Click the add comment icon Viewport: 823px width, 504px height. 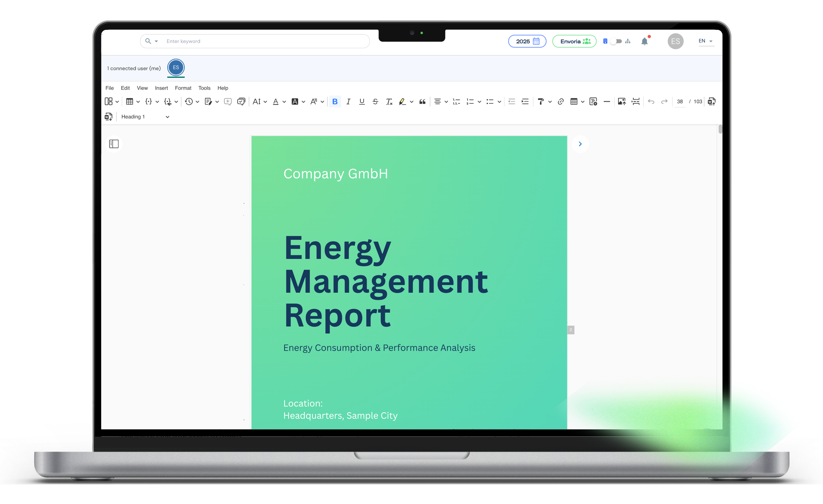coord(228,102)
